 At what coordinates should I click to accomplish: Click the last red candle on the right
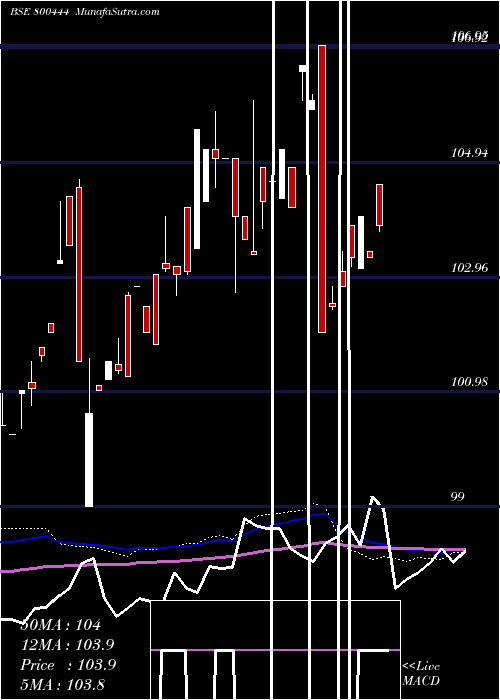point(379,205)
